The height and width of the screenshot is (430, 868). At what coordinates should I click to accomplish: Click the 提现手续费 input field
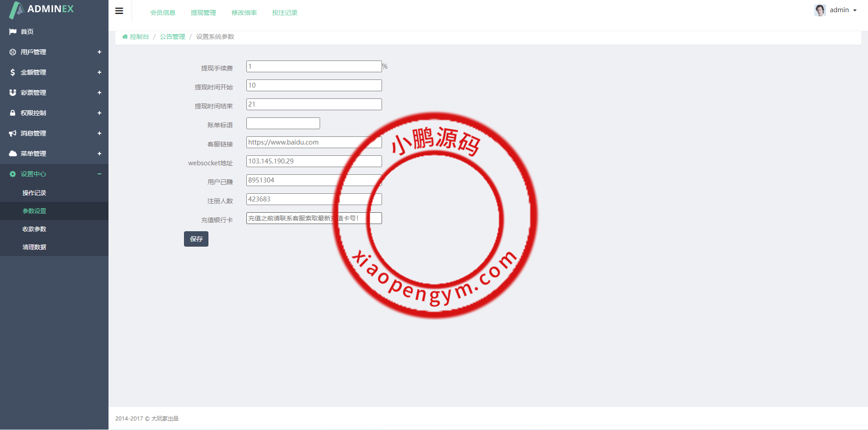point(314,66)
